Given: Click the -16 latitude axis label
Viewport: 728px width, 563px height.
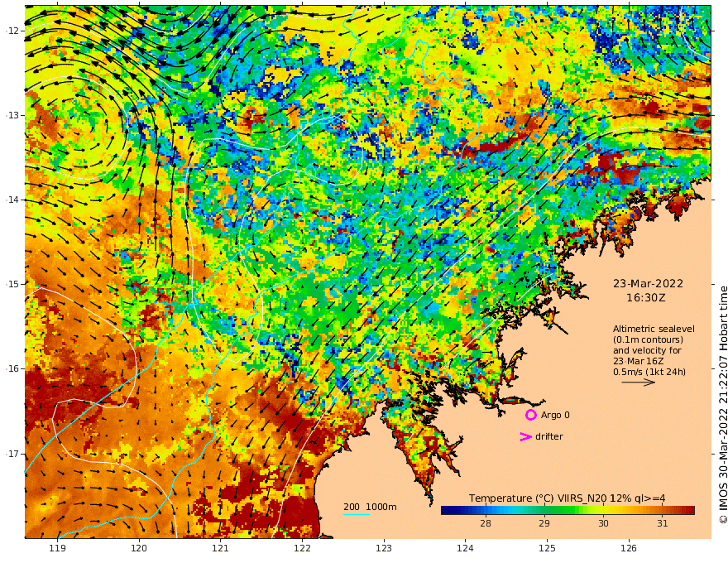Looking at the screenshot, I should coord(12,368).
